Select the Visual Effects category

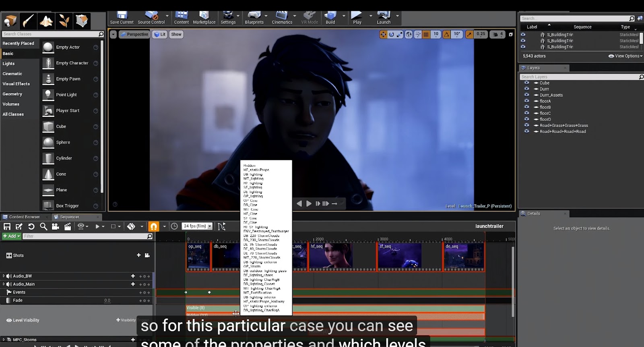coord(16,84)
